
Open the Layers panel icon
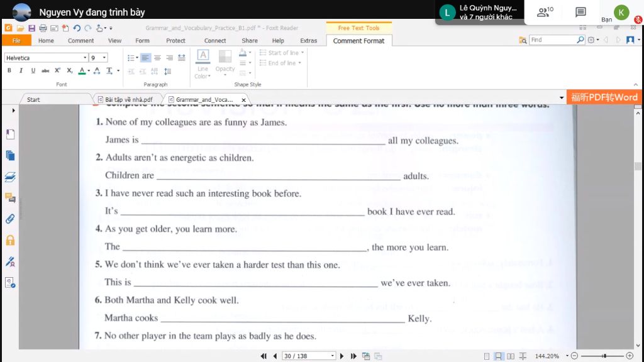click(10, 177)
